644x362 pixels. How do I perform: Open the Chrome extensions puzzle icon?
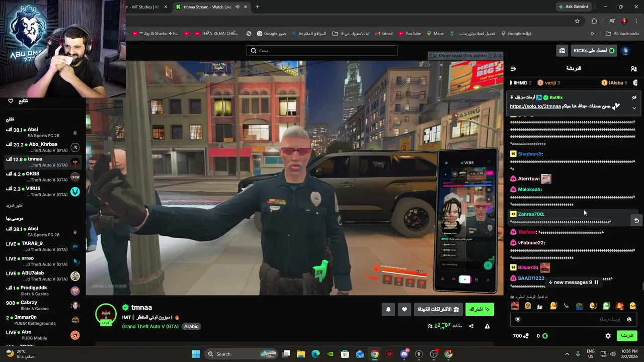pos(594,21)
